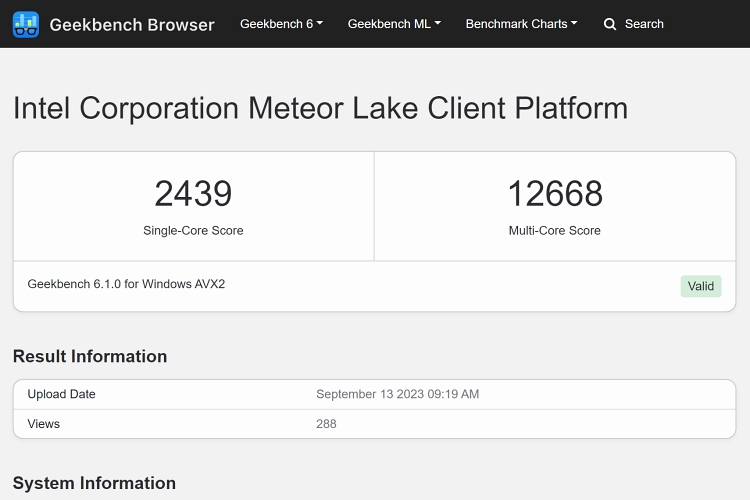The width and height of the screenshot is (750, 500).
Task: Open the Geekbench Browser home link
Action: (132, 24)
